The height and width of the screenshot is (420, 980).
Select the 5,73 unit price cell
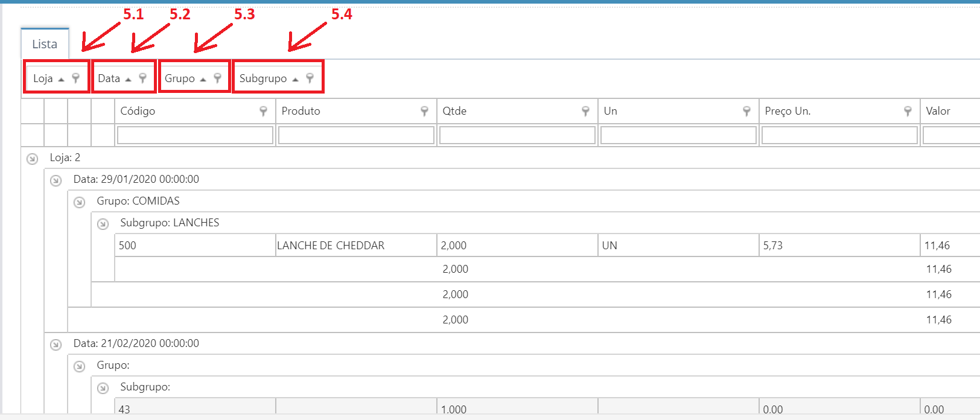[839, 246]
